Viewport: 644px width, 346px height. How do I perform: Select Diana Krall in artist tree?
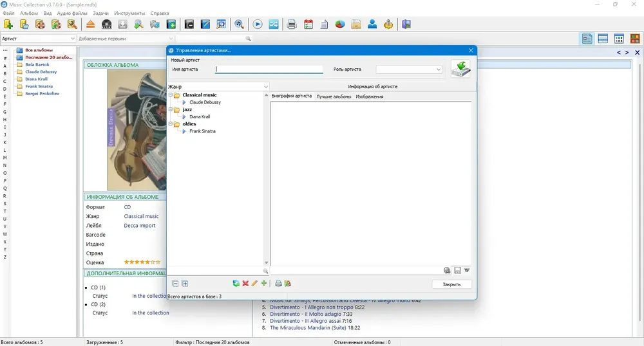[200, 116]
